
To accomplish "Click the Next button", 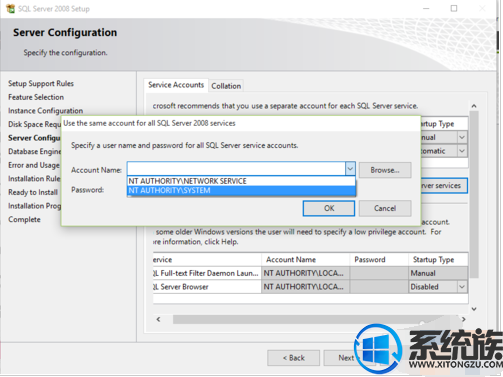I will point(346,358).
